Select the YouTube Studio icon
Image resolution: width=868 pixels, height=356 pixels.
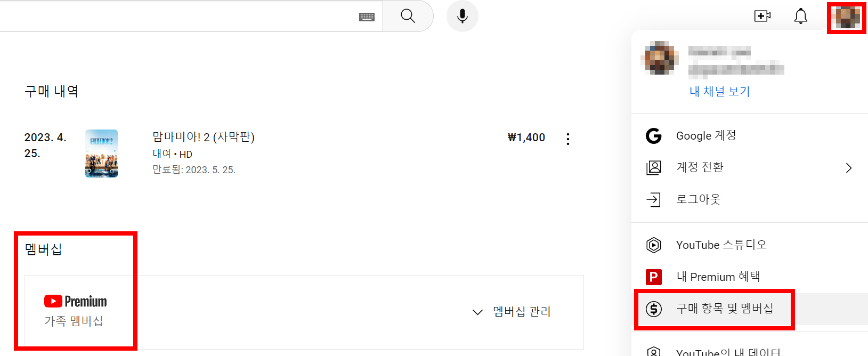click(x=653, y=245)
